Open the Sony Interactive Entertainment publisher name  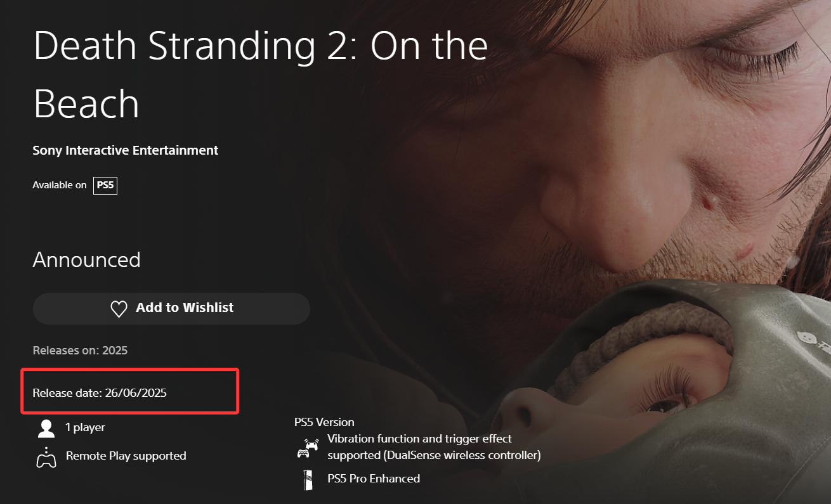[x=126, y=150]
